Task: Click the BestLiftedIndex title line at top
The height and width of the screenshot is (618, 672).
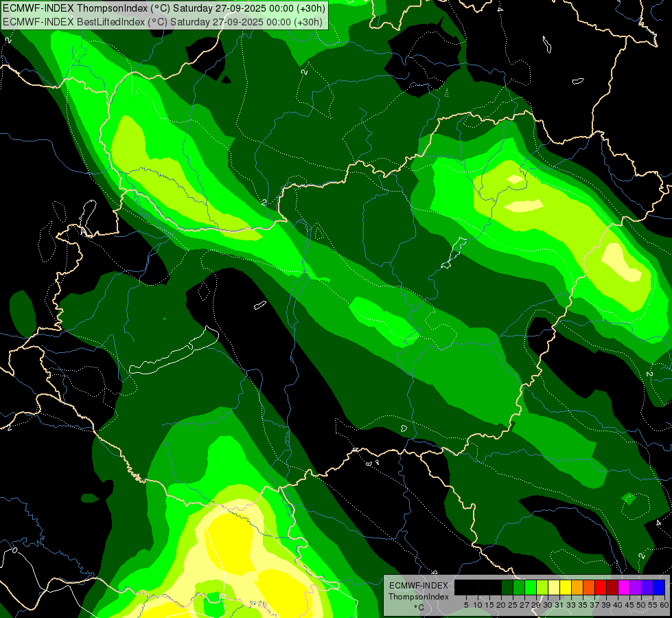Action: 163,21
